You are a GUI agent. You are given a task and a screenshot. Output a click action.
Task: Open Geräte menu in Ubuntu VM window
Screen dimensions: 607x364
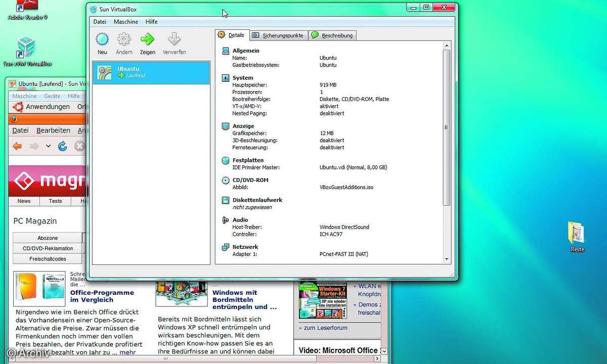(52, 96)
